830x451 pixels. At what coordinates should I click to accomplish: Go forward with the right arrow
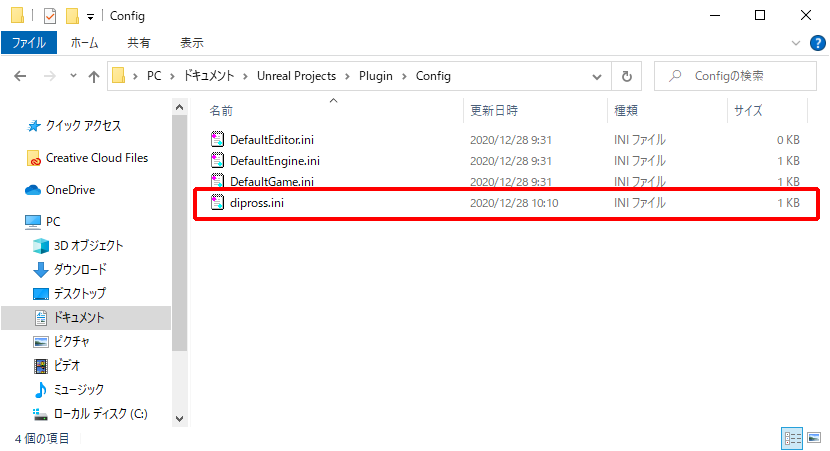[x=50, y=76]
